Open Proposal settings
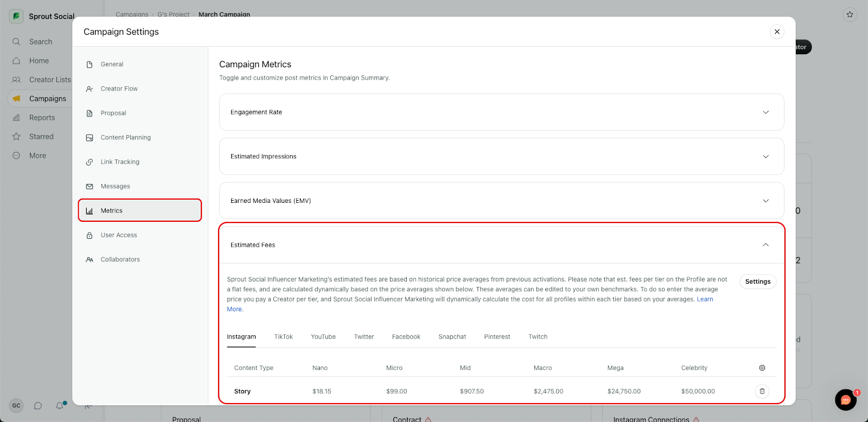 click(140, 113)
